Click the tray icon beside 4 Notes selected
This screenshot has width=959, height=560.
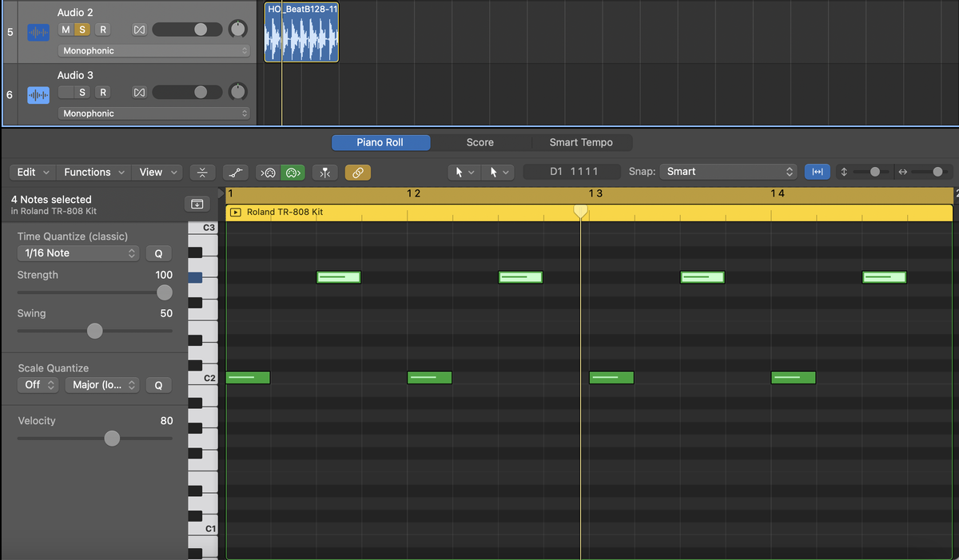[197, 204]
